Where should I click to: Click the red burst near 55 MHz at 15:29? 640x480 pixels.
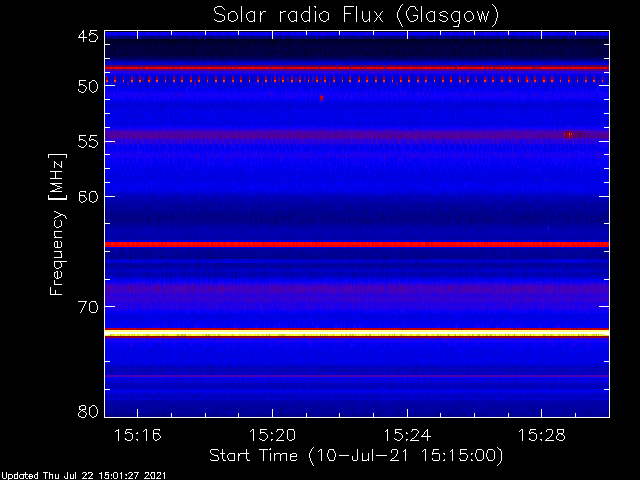pyautogui.click(x=571, y=134)
